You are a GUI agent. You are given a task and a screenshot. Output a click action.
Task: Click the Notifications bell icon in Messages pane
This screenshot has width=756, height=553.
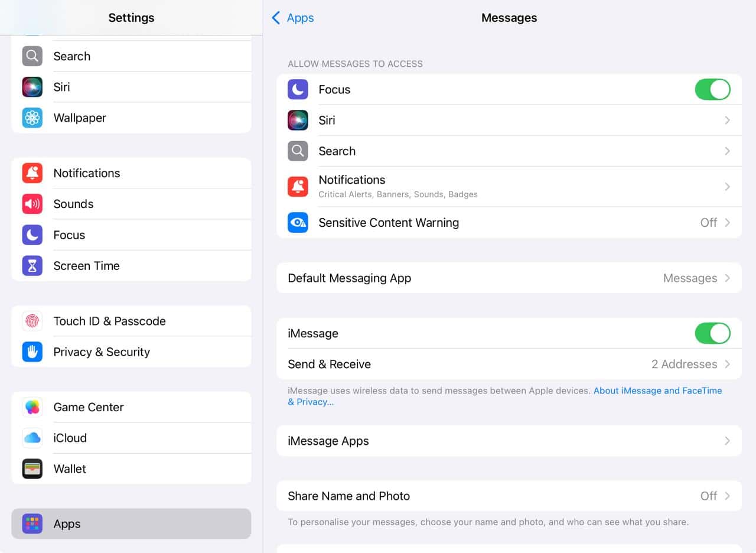[x=298, y=186]
